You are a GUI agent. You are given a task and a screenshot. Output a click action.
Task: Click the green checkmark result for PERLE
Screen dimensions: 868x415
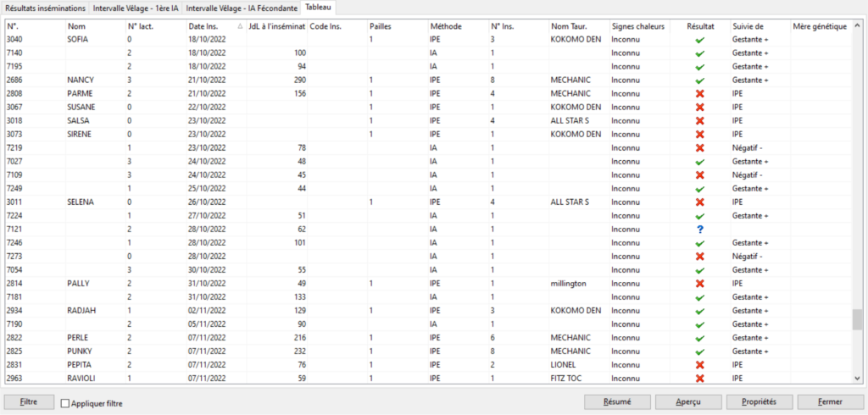tap(699, 338)
